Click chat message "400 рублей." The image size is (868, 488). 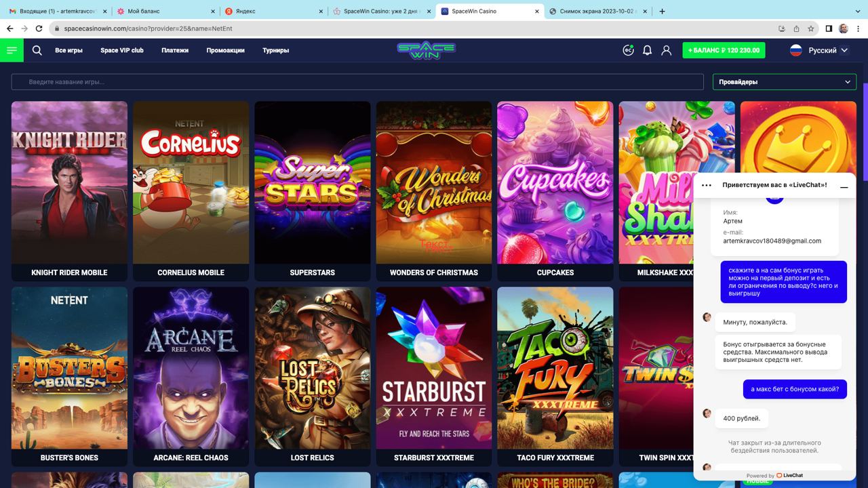coord(742,418)
